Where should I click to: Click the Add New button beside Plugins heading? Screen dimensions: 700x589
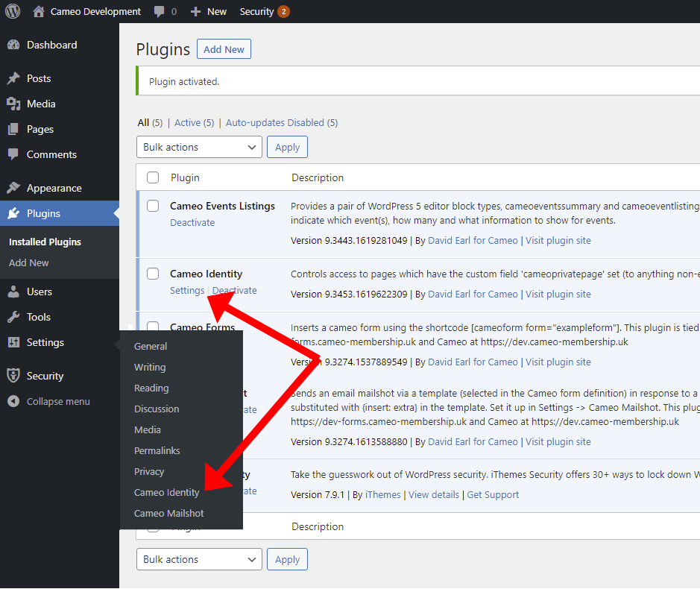[224, 49]
